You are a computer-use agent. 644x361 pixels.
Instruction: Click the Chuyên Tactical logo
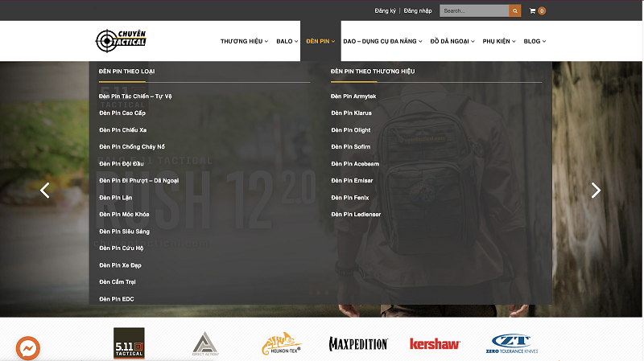121,41
